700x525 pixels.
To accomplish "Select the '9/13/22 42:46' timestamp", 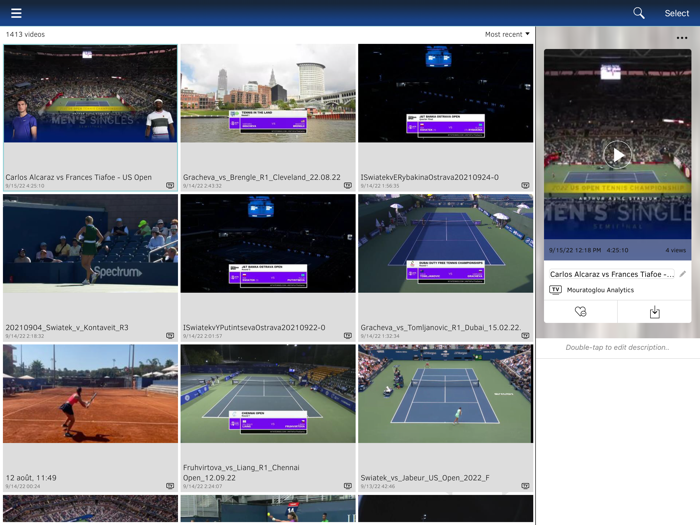I will point(378,486).
